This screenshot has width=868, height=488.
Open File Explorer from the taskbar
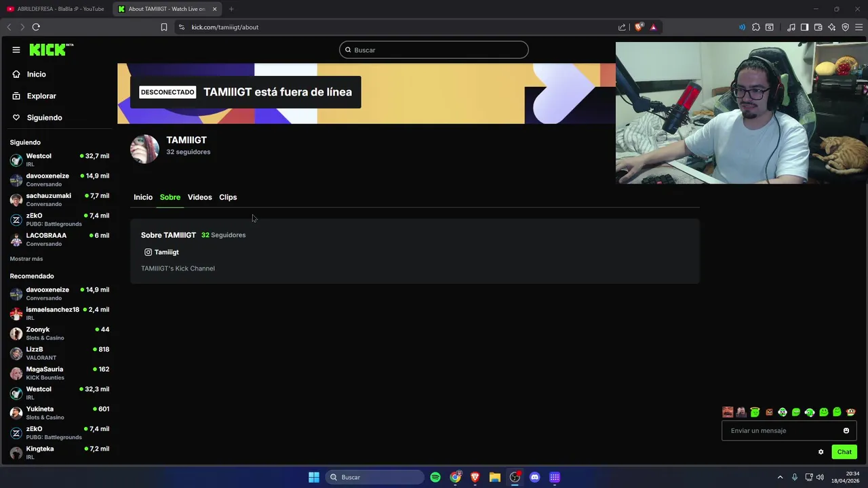tap(495, 477)
